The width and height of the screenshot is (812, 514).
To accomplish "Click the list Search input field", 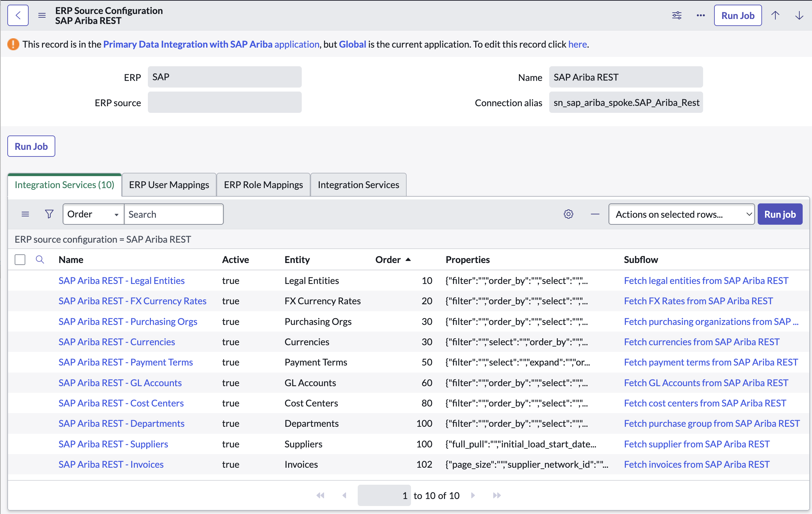I will tap(174, 214).
